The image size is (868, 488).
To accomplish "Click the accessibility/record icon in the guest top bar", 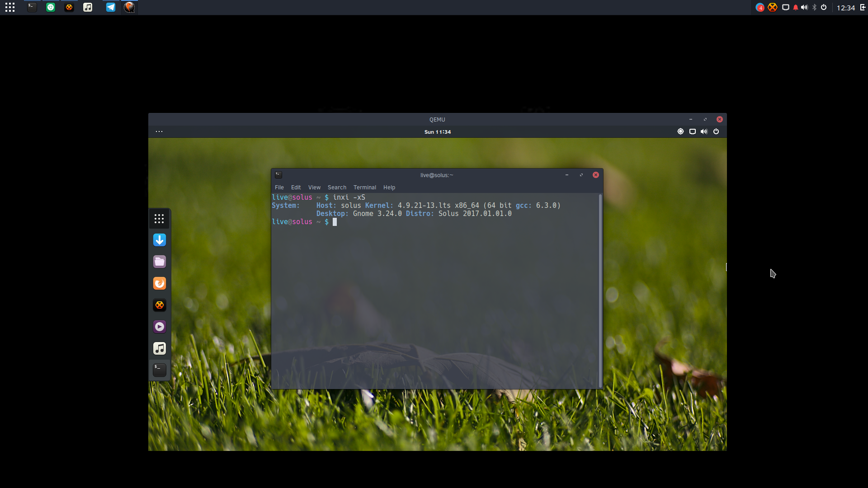I will [x=680, y=131].
